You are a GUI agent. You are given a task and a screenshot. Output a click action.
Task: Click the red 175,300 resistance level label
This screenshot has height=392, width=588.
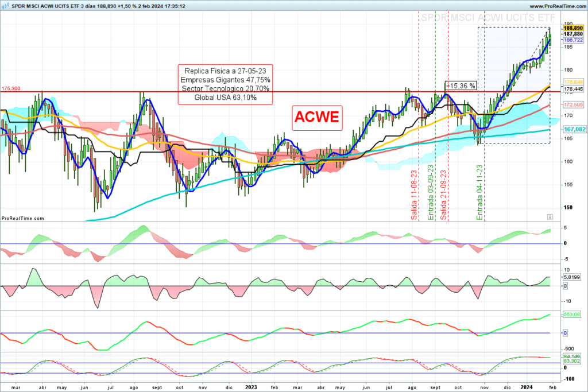pyautogui.click(x=11, y=88)
